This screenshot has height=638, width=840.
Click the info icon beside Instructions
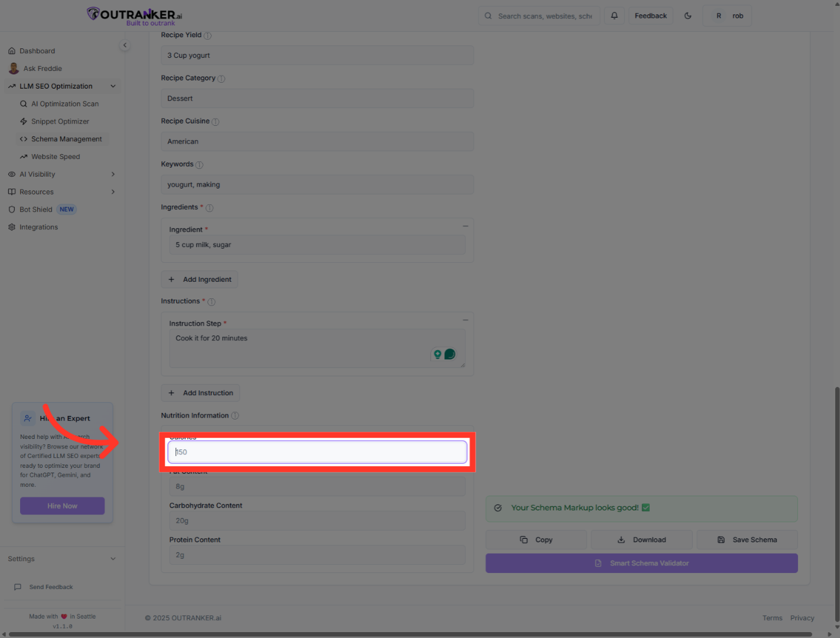211,302
